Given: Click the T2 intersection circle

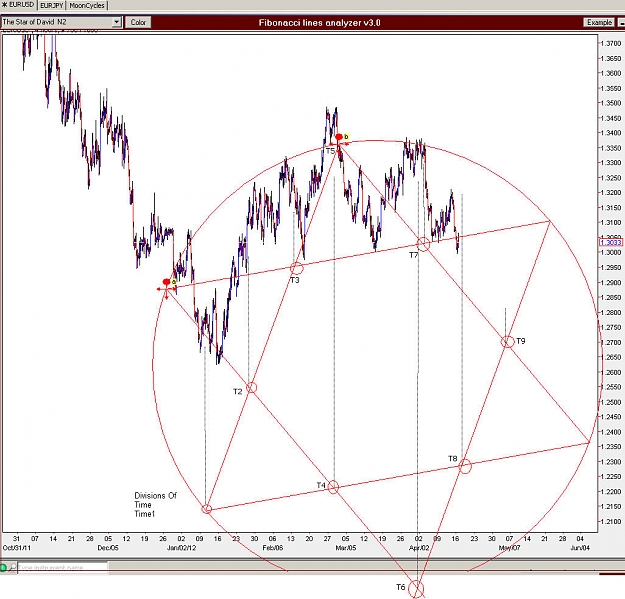Looking at the screenshot, I should (x=252, y=387).
